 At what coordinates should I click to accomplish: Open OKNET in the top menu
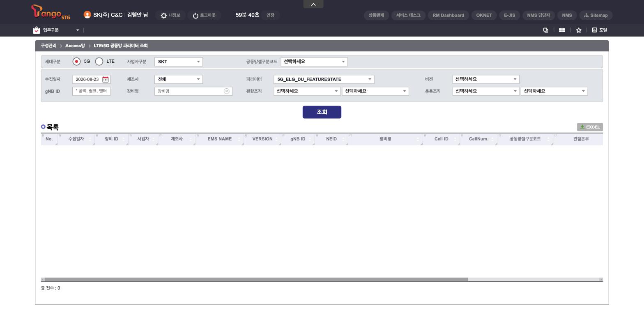(x=484, y=15)
